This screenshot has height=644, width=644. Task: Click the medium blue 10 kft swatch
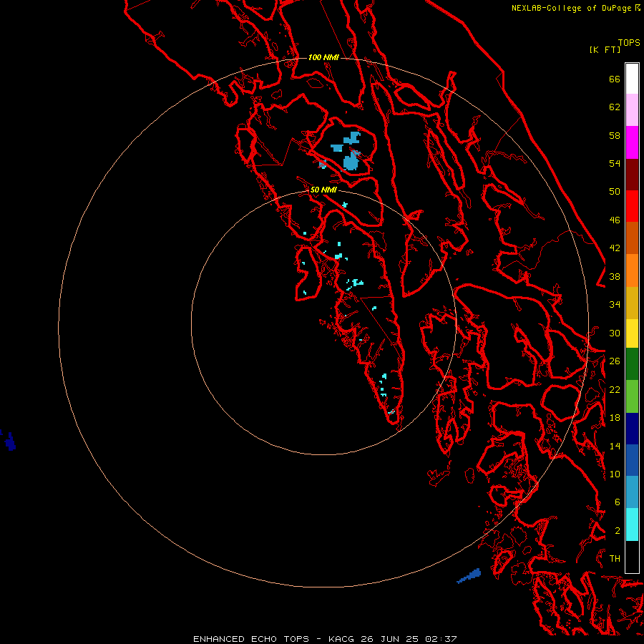coord(632,460)
